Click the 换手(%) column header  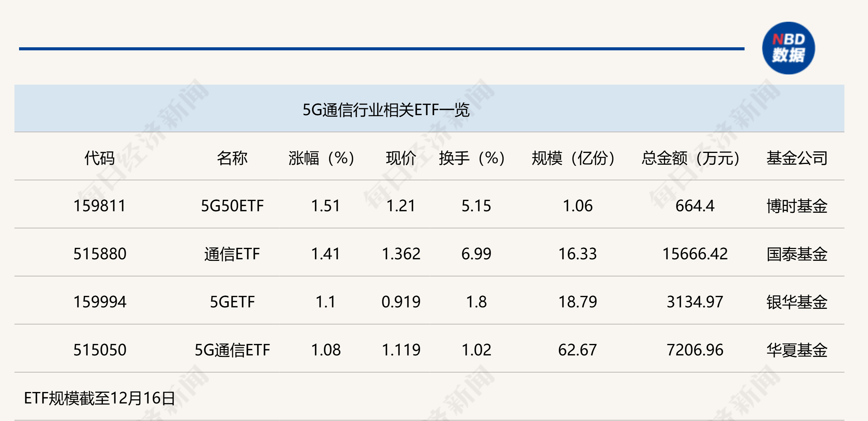[x=472, y=158]
